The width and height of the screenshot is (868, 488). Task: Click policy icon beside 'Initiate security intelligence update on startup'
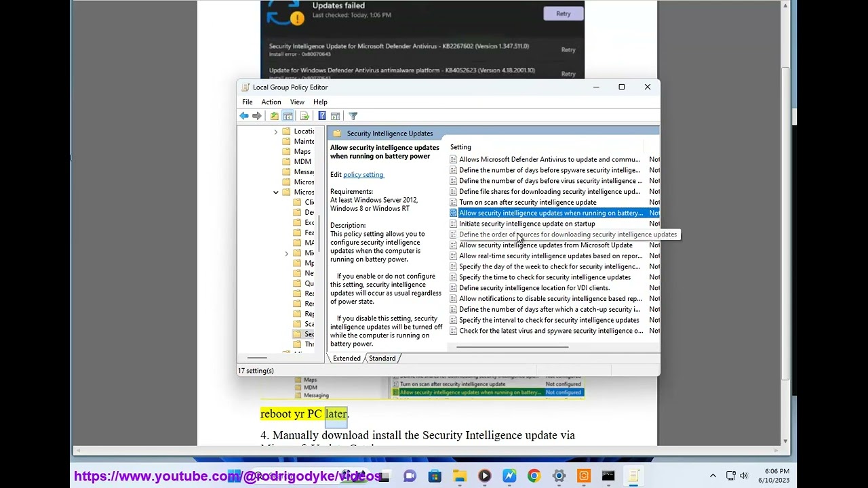pyautogui.click(x=453, y=224)
